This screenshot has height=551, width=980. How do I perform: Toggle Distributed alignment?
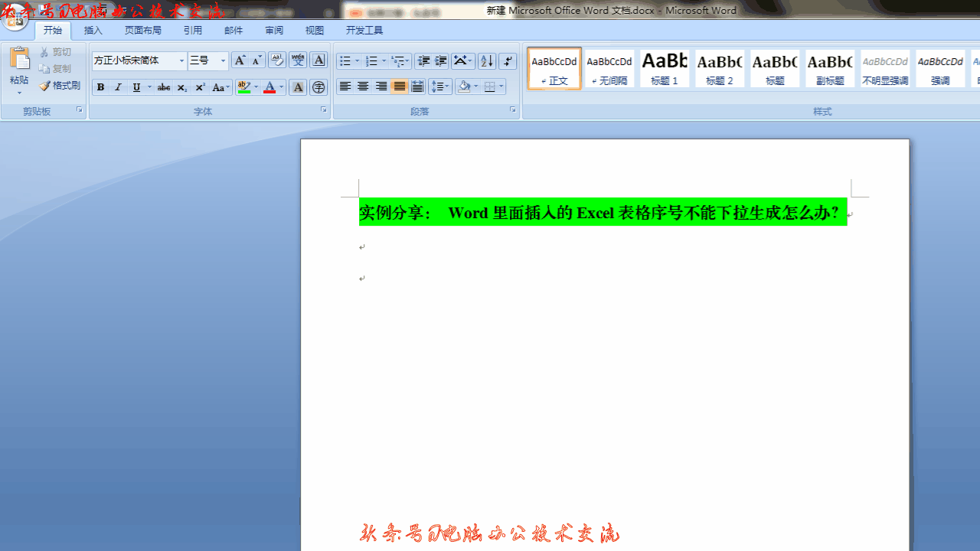pyautogui.click(x=417, y=87)
